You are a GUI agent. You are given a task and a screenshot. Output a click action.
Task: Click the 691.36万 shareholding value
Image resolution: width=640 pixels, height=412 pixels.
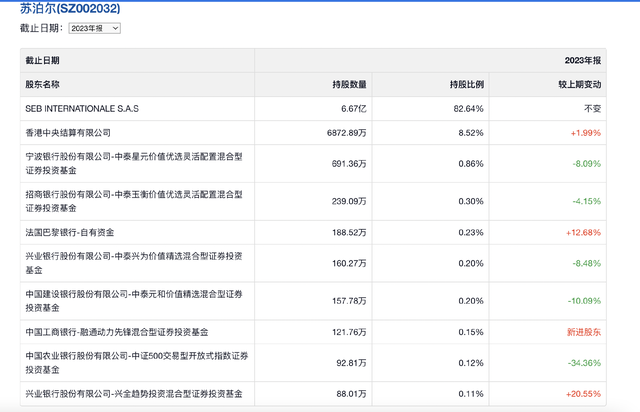pyautogui.click(x=349, y=164)
